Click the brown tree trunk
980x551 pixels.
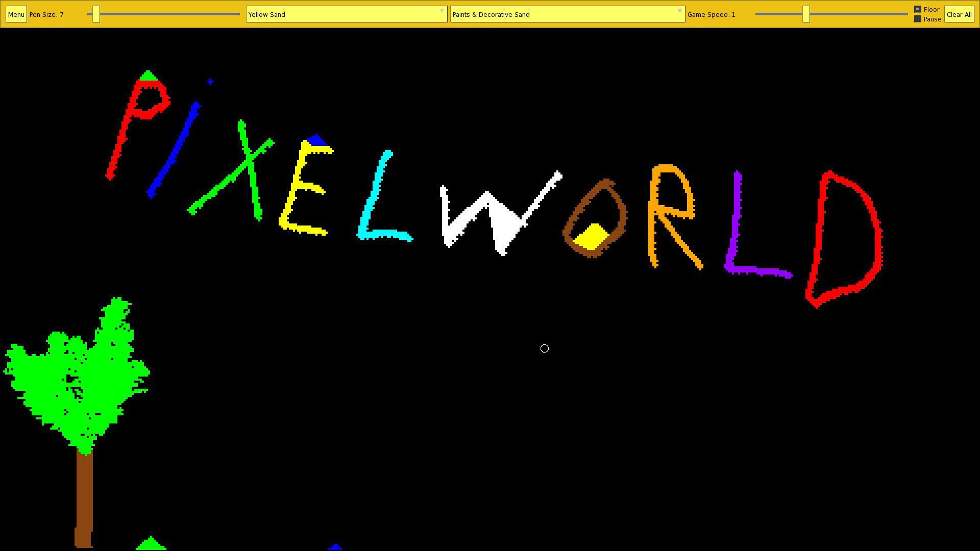pyautogui.click(x=84, y=497)
